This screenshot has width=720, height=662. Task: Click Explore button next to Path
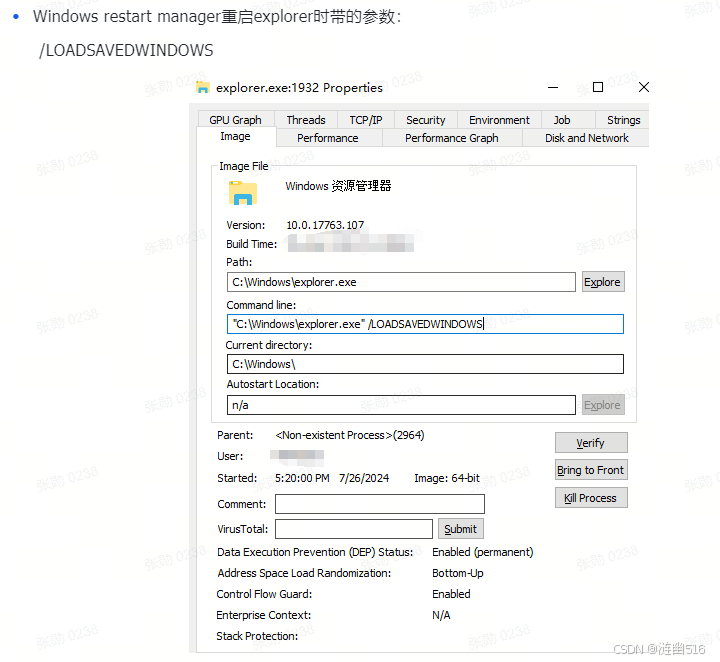(x=603, y=282)
